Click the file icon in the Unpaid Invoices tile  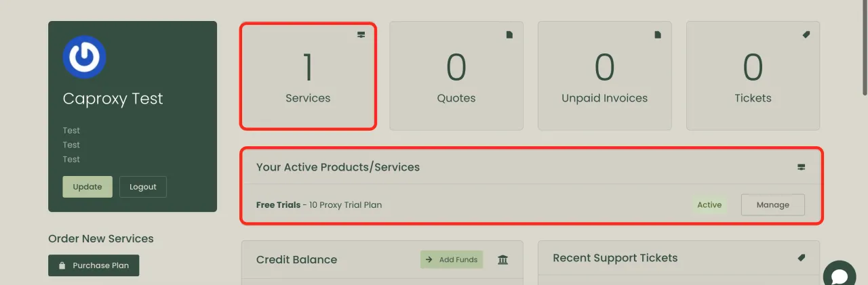click(658, 35)
